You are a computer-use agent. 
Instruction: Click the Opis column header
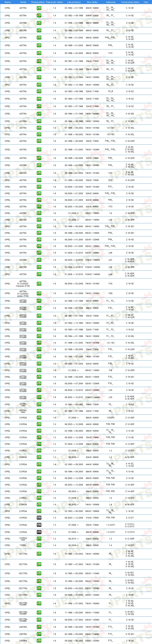[x=146, y=2]
